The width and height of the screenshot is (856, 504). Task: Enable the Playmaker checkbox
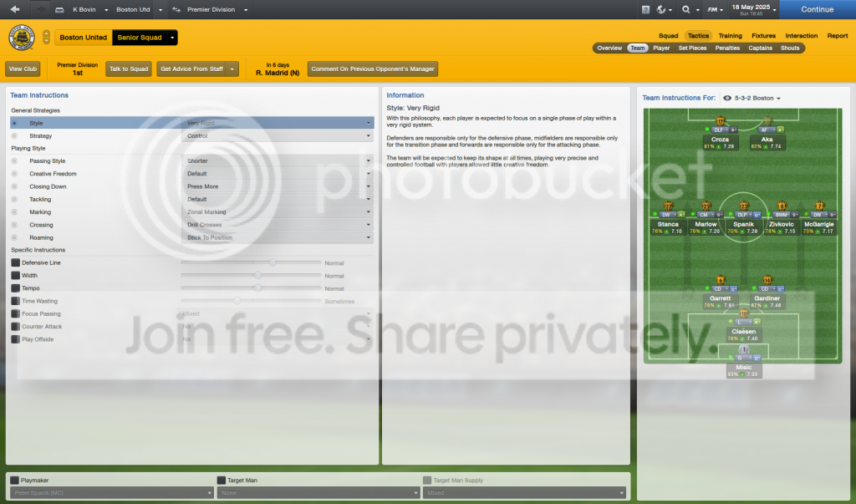coord(15,481)
